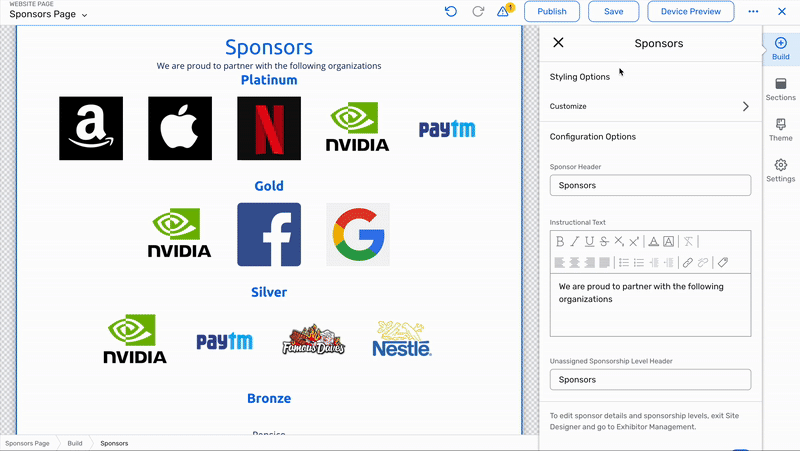800x451 pixels.
Task: Select the Sponsors breadcrumb
Action: click(x=114, y=443)
